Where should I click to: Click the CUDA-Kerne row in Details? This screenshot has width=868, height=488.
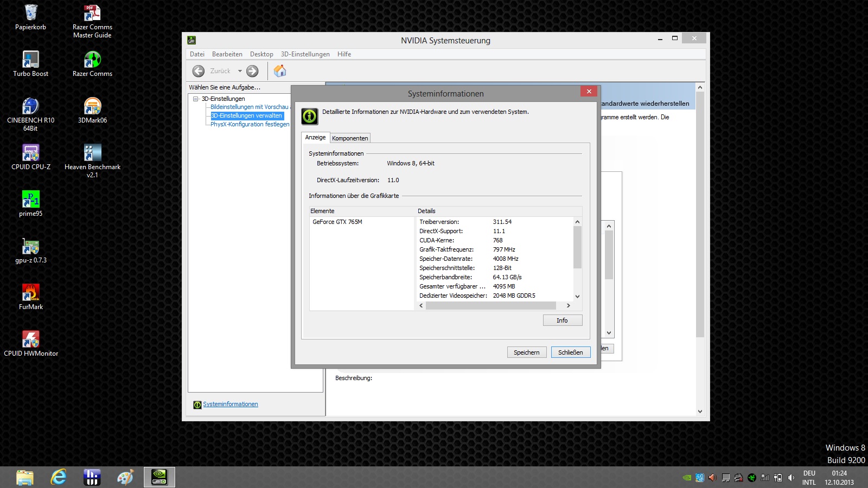pos(495,240)
